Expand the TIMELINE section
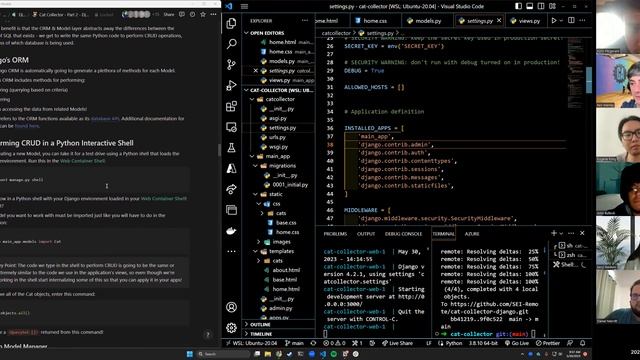 [x=279, y=334]
